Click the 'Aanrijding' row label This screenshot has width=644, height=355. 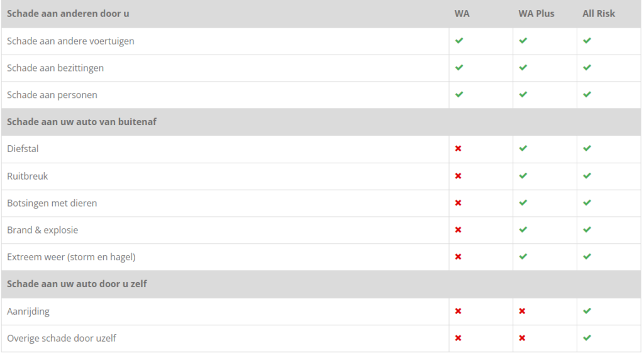click(28, 311)
